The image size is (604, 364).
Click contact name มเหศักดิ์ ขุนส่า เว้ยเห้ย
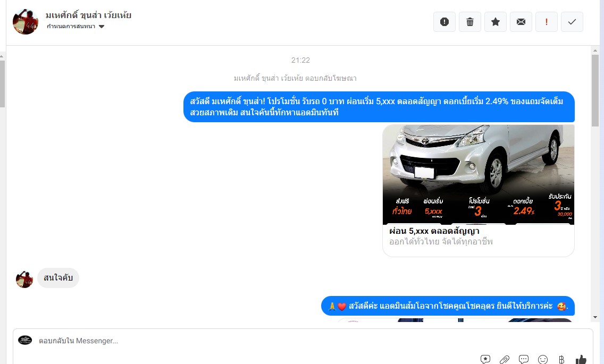pos(88,15)
